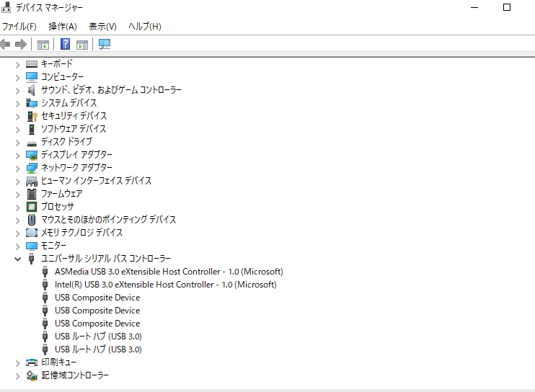Screen dimensions: 535x392
Task: Open the blue question mark Help icon
Action: tap(65, 44)
